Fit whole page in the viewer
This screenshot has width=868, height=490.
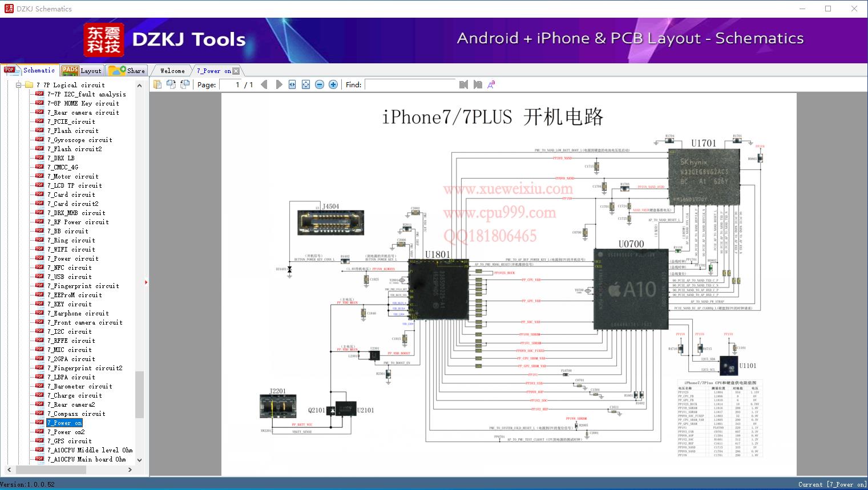pos(306,84)
